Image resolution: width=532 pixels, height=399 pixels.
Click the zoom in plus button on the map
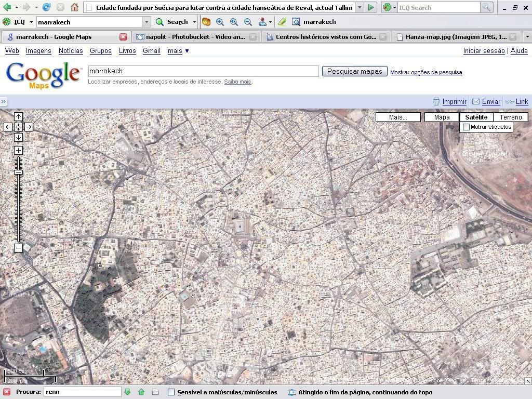click(x=18, y=151)
